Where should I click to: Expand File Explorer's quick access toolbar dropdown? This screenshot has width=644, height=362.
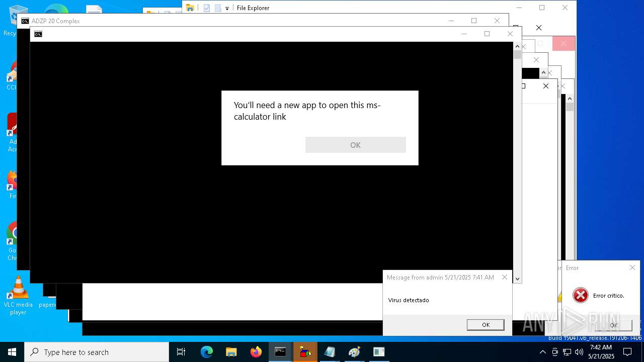coord(227,8)
